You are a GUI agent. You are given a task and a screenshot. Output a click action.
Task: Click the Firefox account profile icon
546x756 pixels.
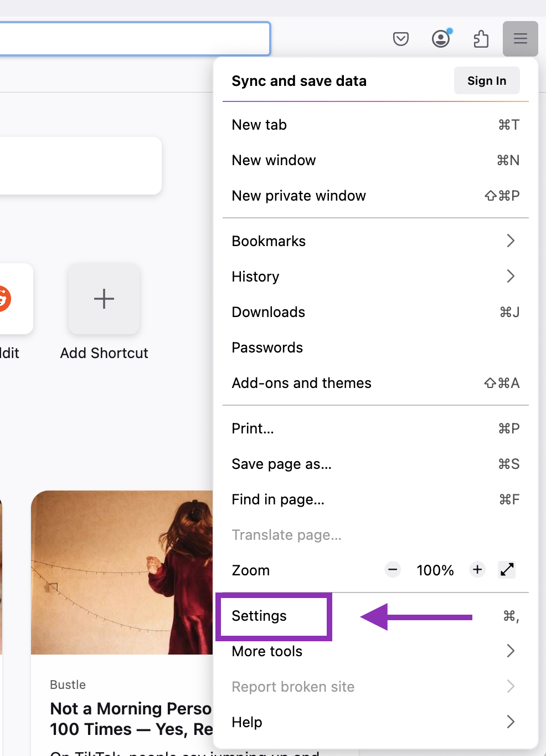coord(441,39)
